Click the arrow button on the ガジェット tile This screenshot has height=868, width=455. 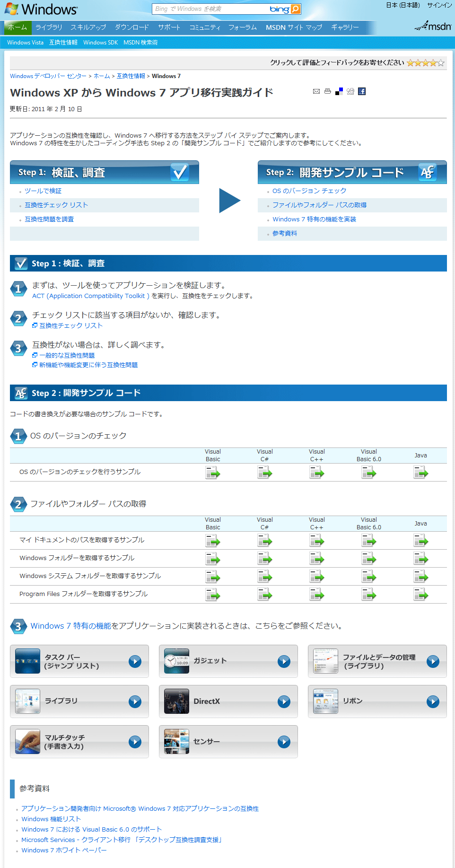coord(284,661)
